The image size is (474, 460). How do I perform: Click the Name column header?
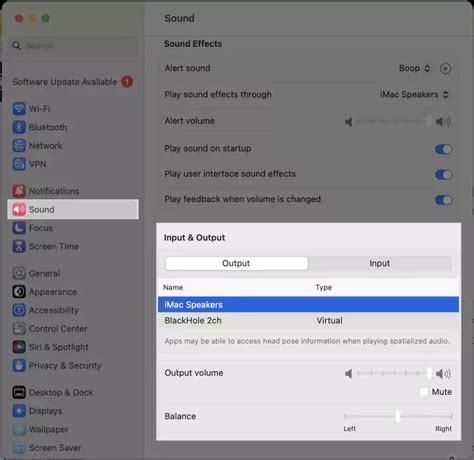(173, 287)
